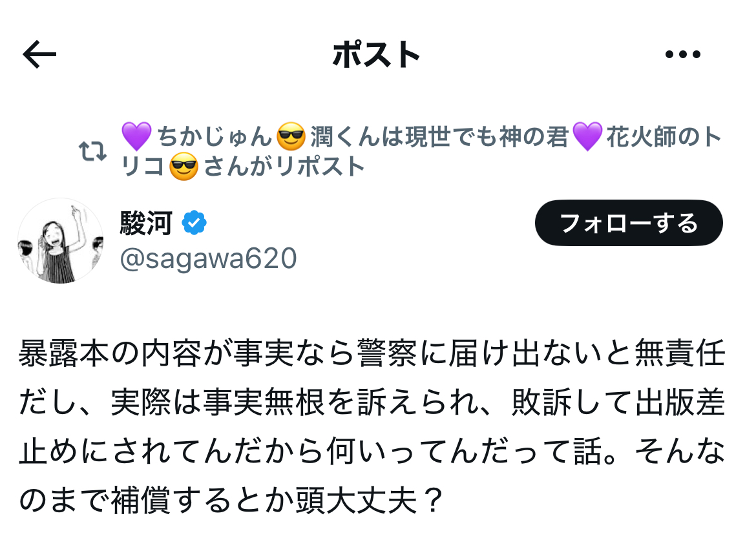Click the blue verified badge beside 駿河
This screenshot has height=551, width=756.
point(194,222)
